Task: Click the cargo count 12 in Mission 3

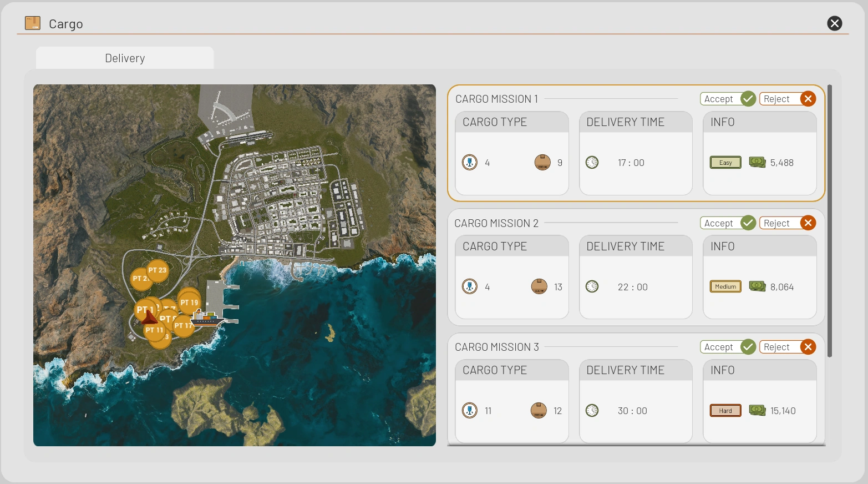Action: click(557, 411)
